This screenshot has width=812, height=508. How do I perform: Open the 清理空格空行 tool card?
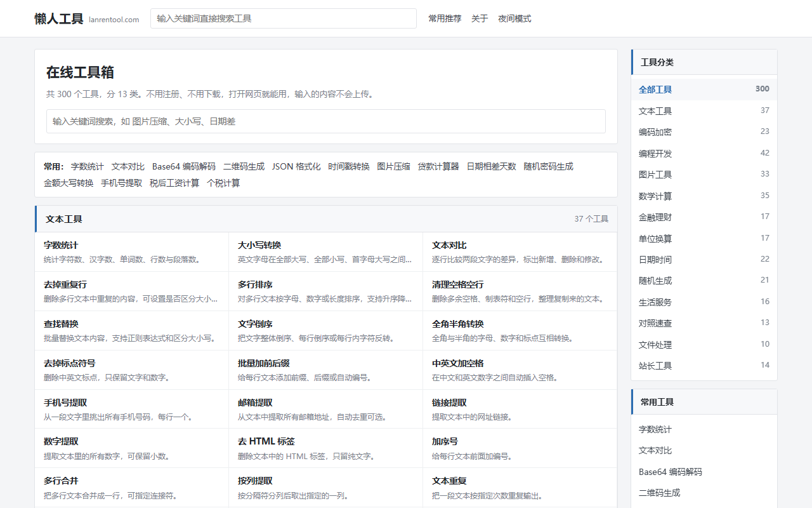click(520, 291)
